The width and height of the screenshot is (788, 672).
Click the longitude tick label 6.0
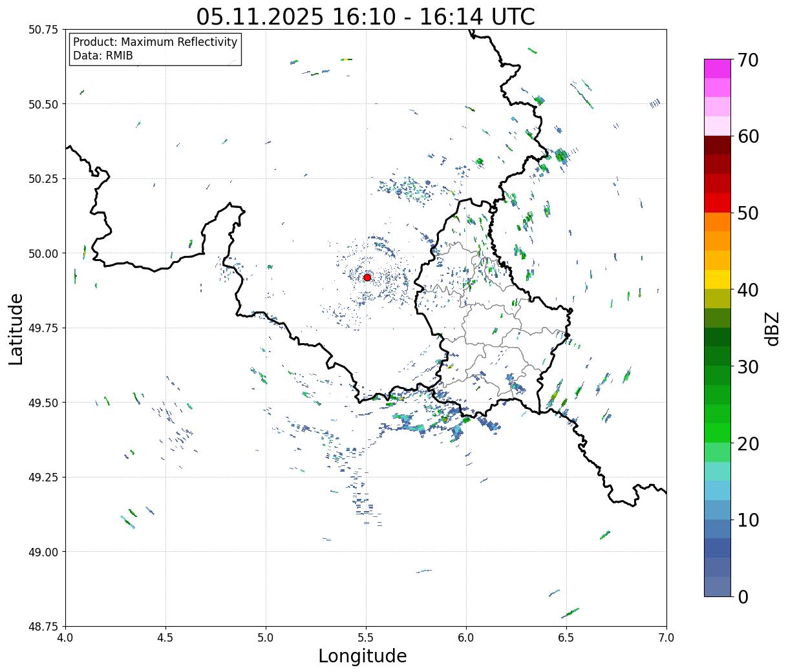click(x=466, y=638)
